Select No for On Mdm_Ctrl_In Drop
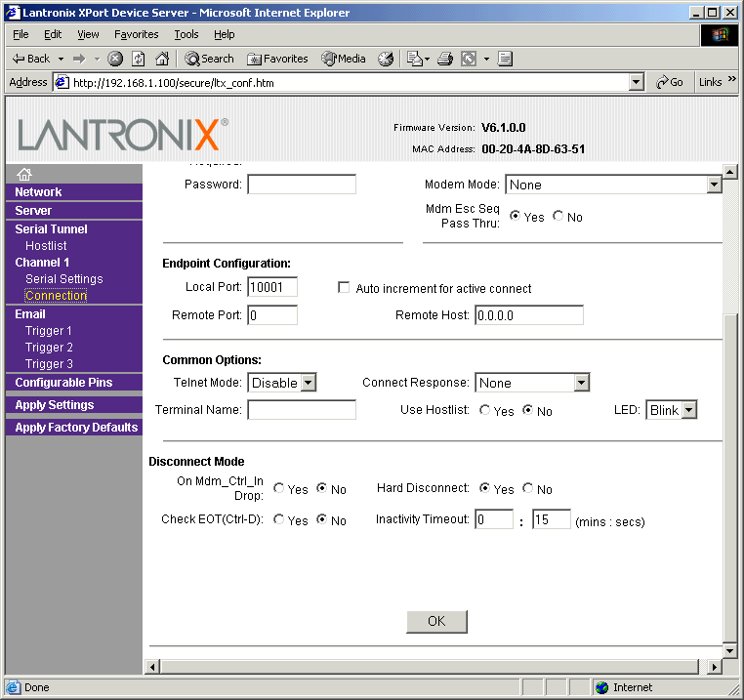 tap(321, 488)
